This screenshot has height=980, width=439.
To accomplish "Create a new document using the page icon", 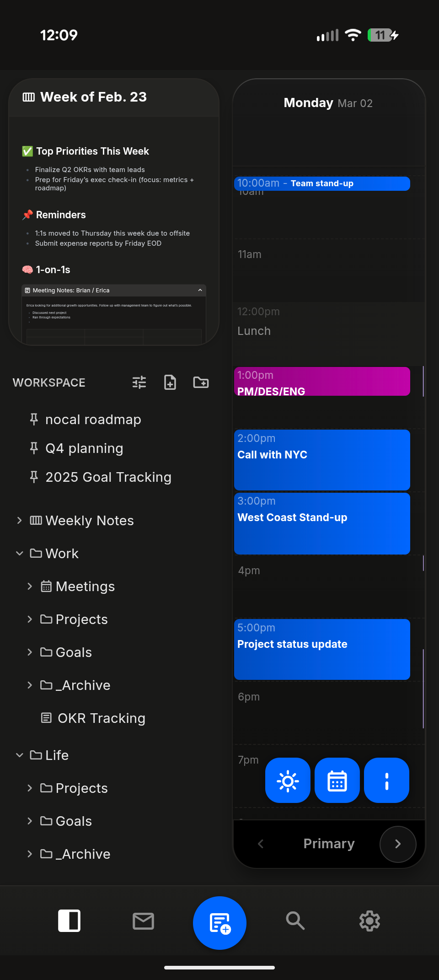I will [x=170, y=382].
